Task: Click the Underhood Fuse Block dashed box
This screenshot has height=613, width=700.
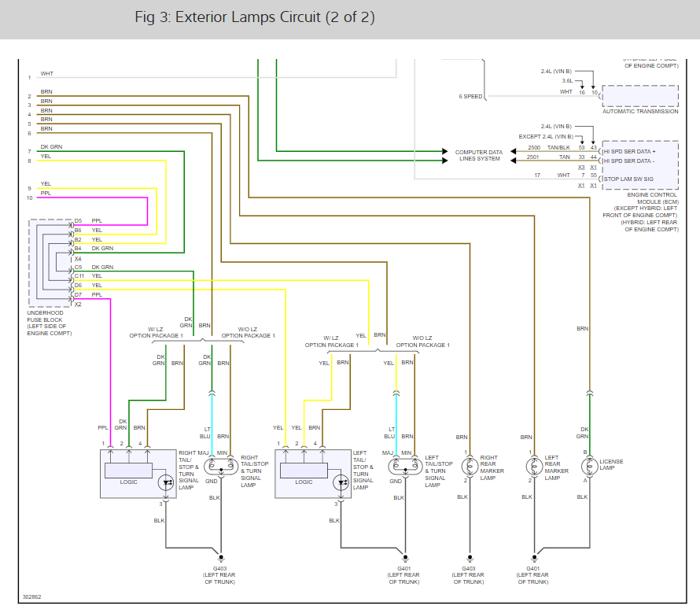Action: click(50, 263)
